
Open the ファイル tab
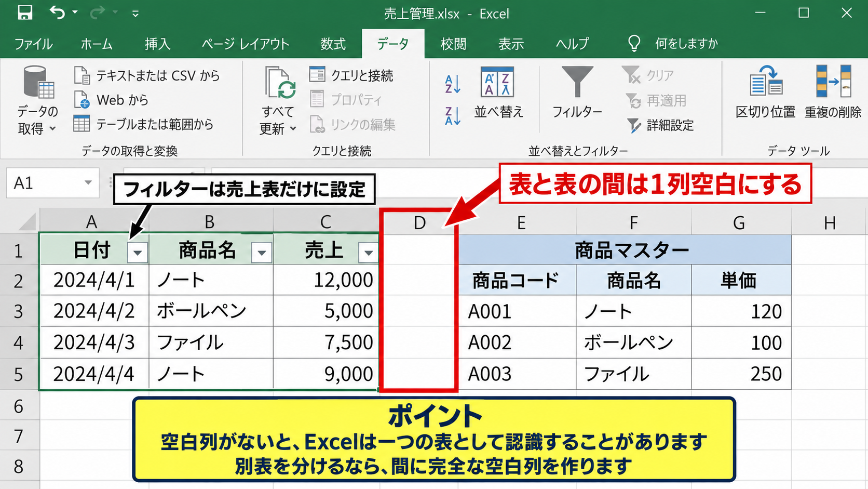pos(33,44)
